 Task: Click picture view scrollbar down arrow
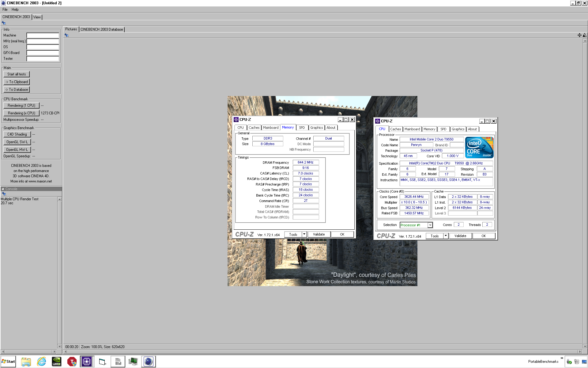pos(585,347)
